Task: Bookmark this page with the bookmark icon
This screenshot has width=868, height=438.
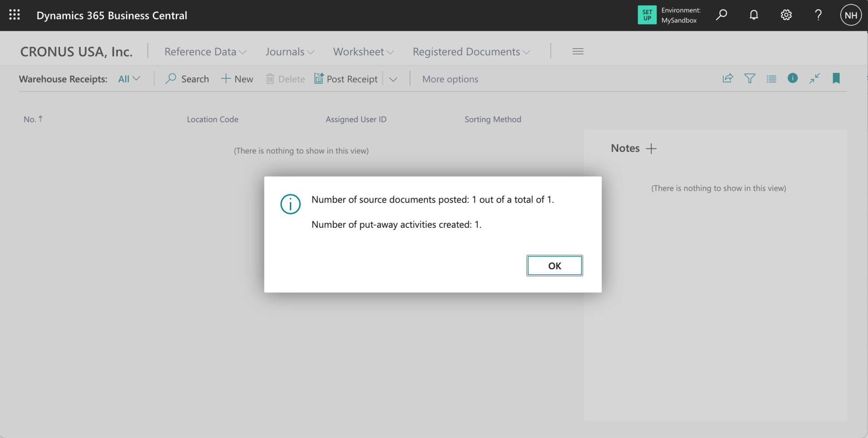Action: (x=836, y=78)
